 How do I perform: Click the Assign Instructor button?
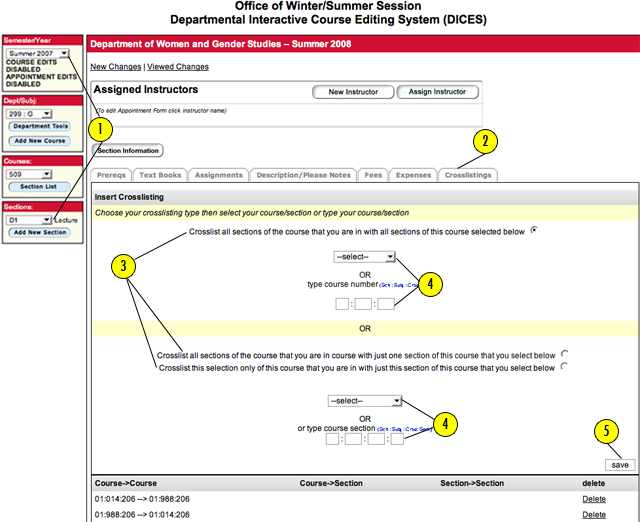point(437,92)
